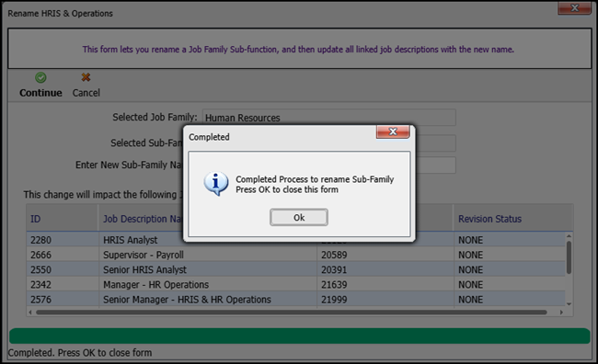Click the green Continue checkmark icon

40,78
